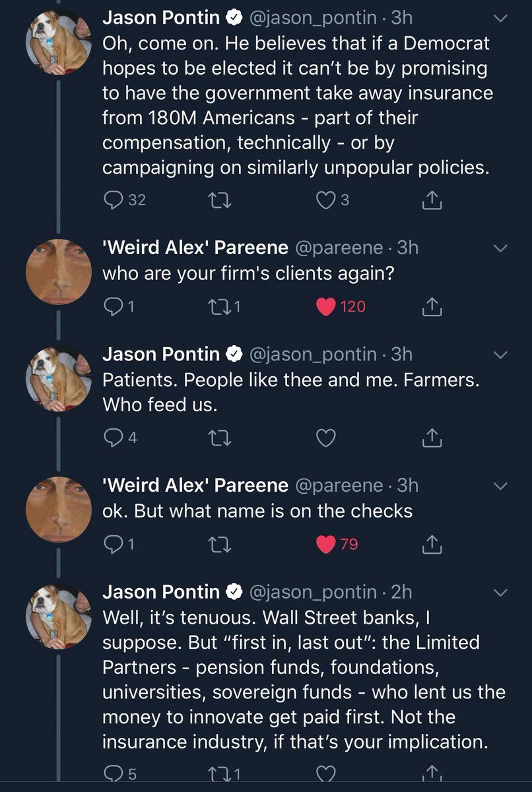Open @jason_pontin profile from the first tweet
The image size is (532, 792).
pyautogui.click(x=312, y=19)
